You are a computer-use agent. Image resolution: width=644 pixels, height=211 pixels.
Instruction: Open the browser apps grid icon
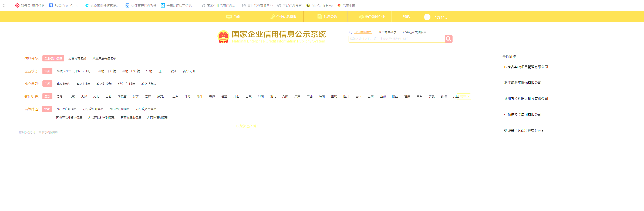[5, 5]
